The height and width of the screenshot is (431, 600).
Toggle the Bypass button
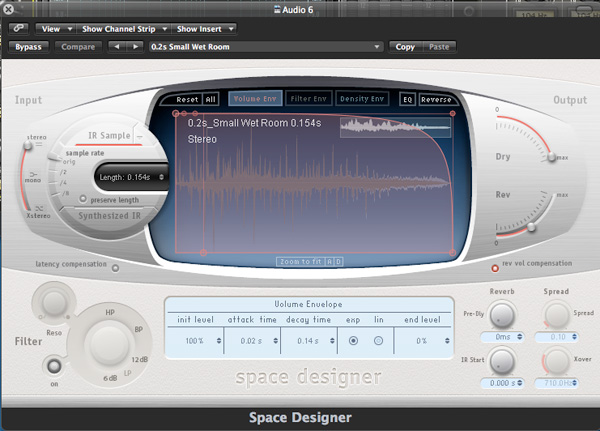[28, 47]
